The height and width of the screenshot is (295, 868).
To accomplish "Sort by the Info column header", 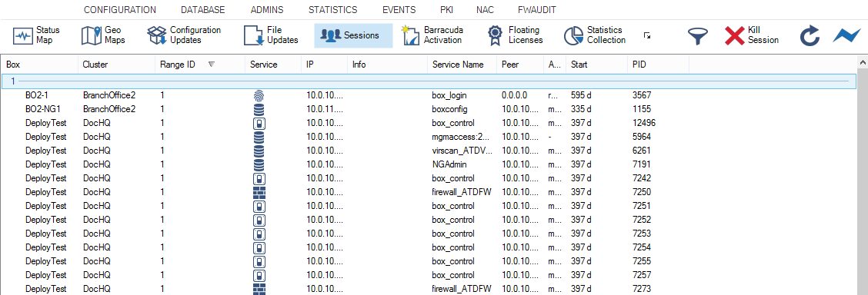I will point(388,65).
